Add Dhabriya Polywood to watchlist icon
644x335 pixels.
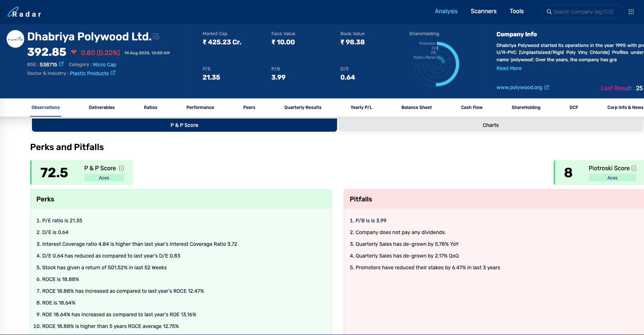[x=156, y=36]
